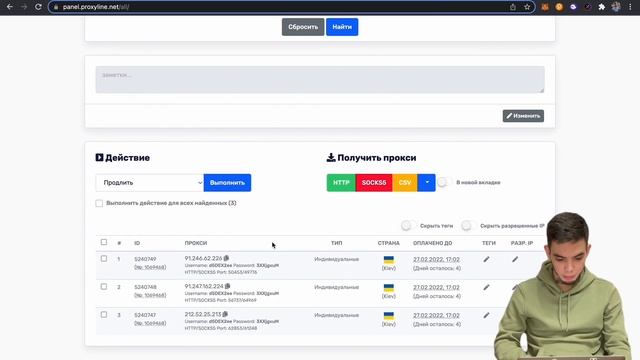Screen dimensions: 640x360
Task: Click Ukraine flag in row 1
Action: click(389, 260)
